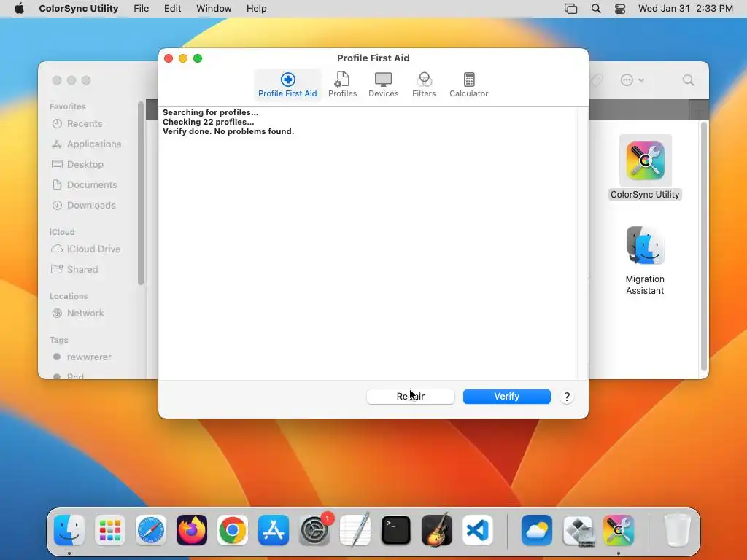Click the Repair button
This screenshot has width=747, height=560.
tap(410, 396)
